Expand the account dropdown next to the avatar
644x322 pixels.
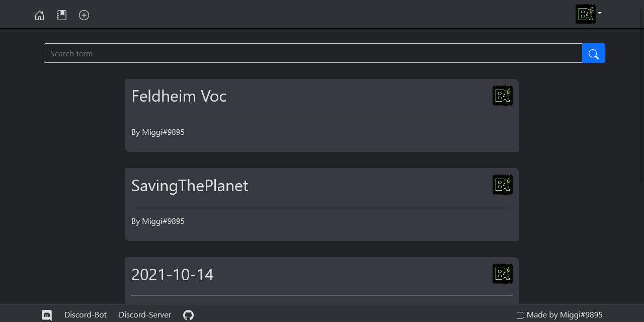(600, 14)
